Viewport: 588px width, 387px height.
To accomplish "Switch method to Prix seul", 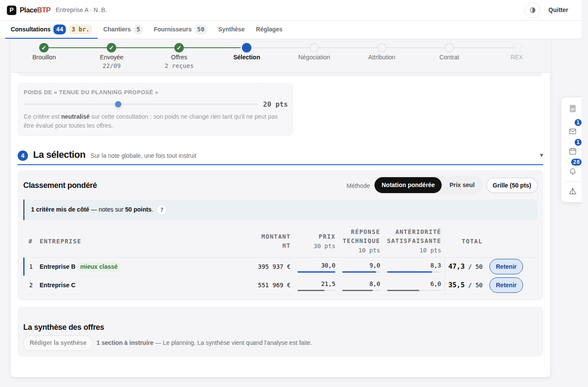I will (462, 185).
